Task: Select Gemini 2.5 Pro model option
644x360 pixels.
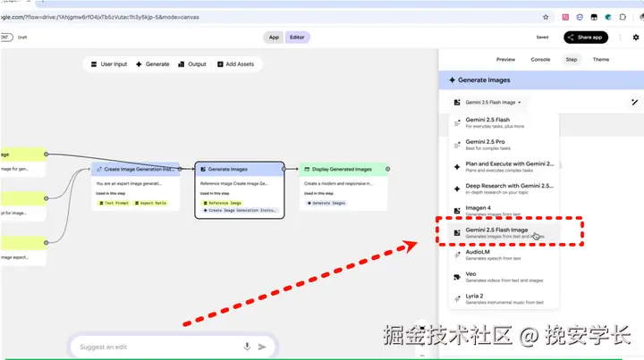Action: tap(504, 145)
